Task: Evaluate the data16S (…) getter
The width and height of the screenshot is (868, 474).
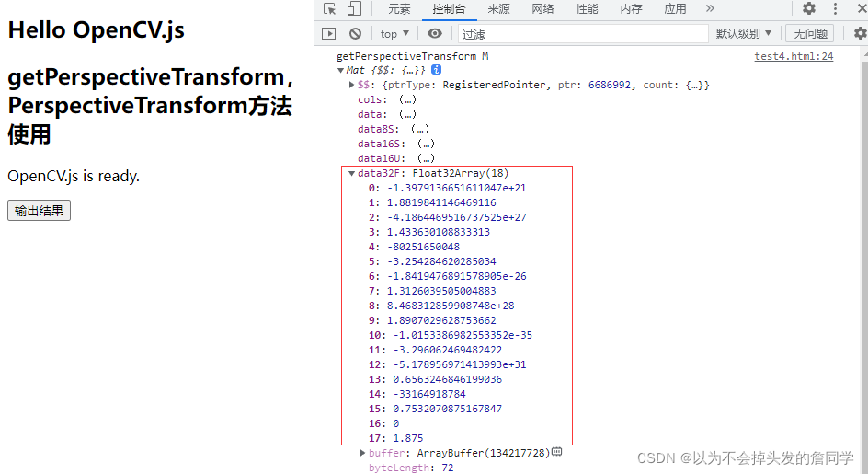Action: (426, 144)
